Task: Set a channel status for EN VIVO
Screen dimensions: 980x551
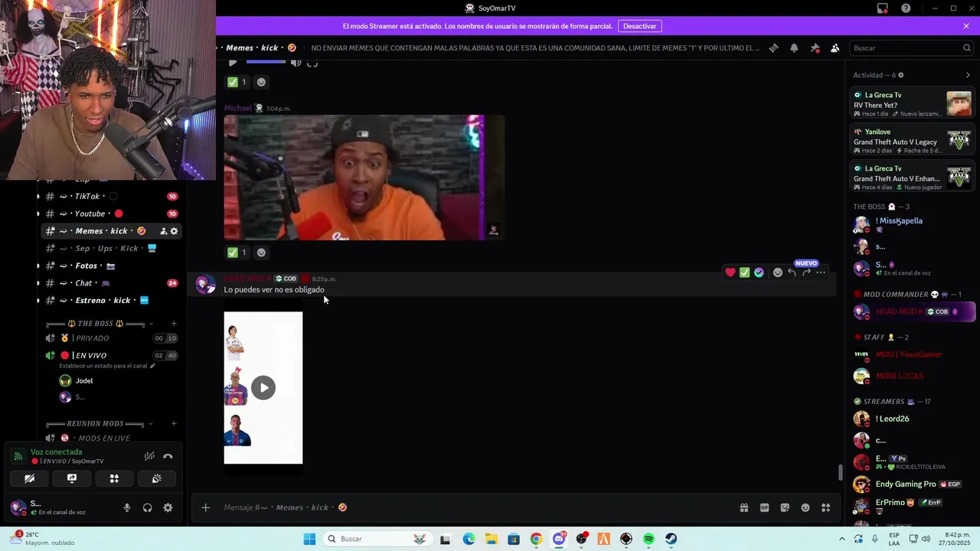Action: [106, 366]
